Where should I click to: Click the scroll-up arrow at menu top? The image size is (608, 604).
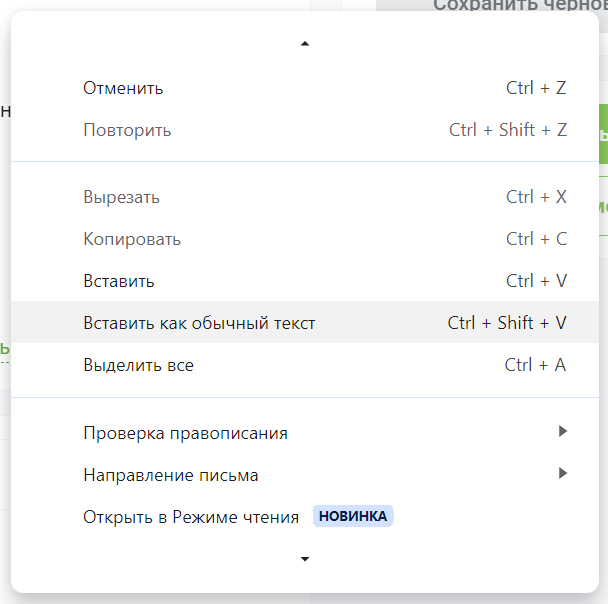[305, 44]
